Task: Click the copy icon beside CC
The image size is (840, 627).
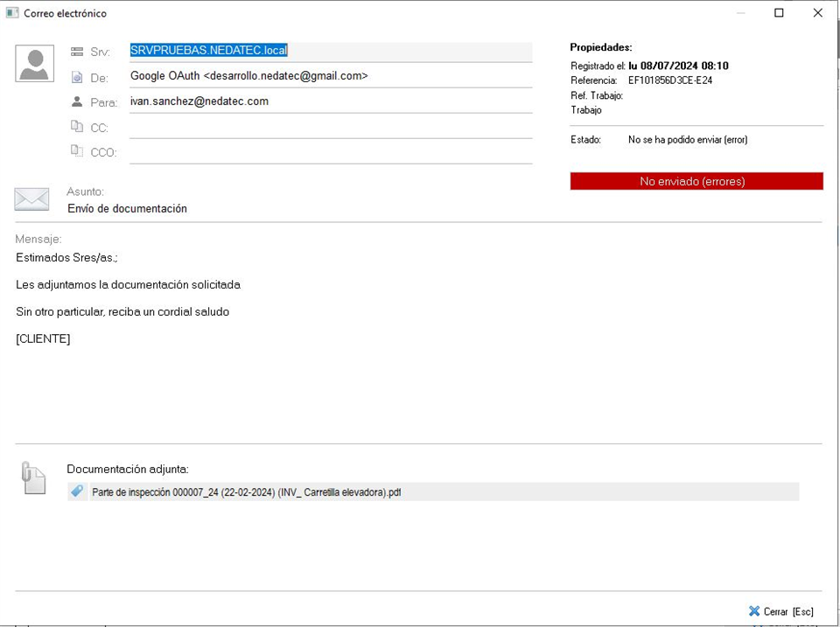Action: [x=77, y=127]
